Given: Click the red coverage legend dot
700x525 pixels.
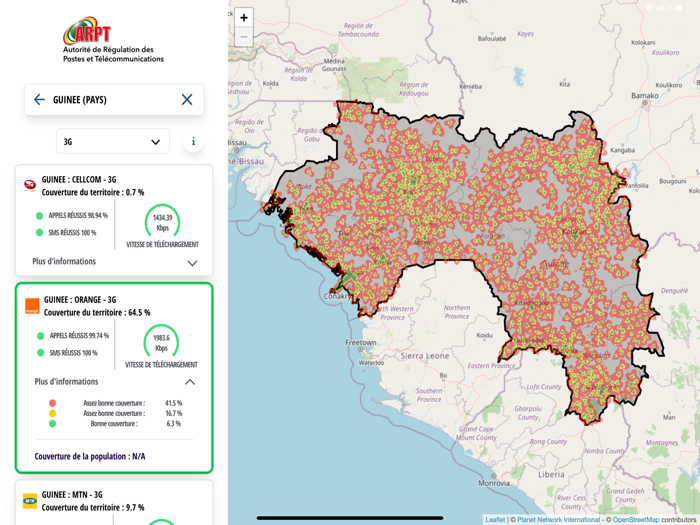Looking at the screenshot, I should click(x=53, y=403).
